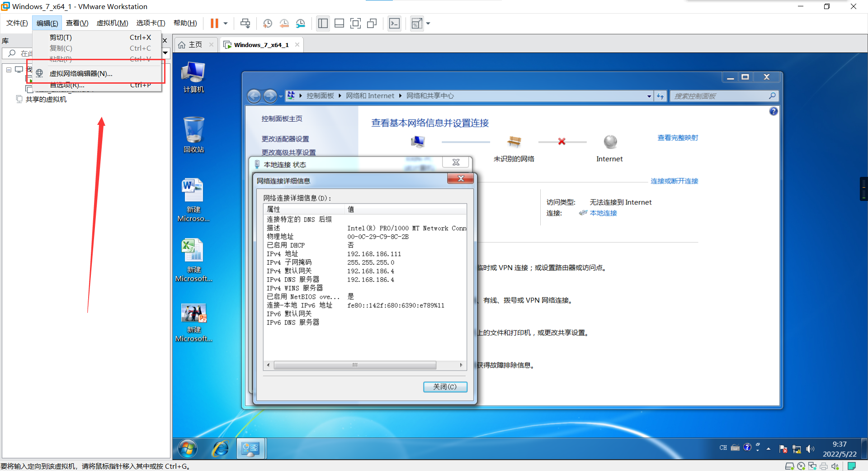Open the 回收站 recycle bin icon
Image resolution: width=868 pixels, height=471 pixels.
coord(193,135)
